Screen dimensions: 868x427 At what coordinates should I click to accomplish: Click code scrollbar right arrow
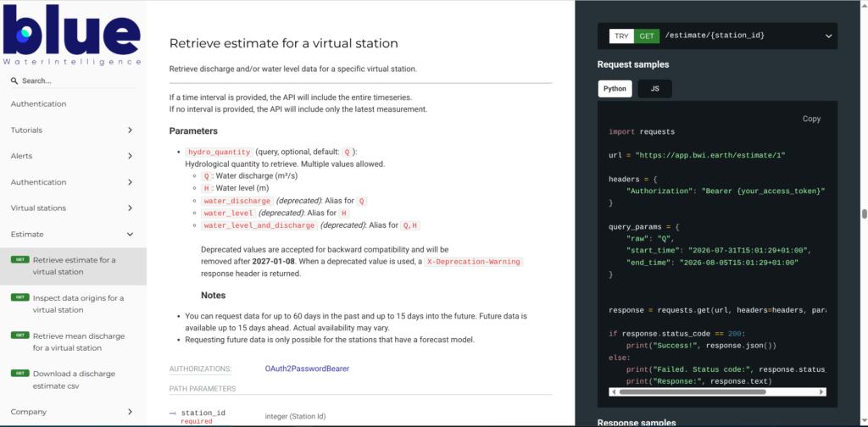822,391
